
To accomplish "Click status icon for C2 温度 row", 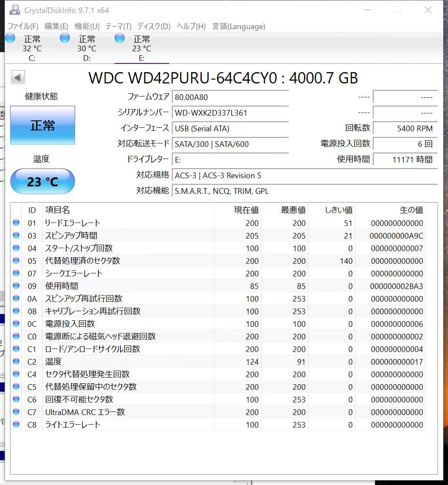I will coord(16,361).
